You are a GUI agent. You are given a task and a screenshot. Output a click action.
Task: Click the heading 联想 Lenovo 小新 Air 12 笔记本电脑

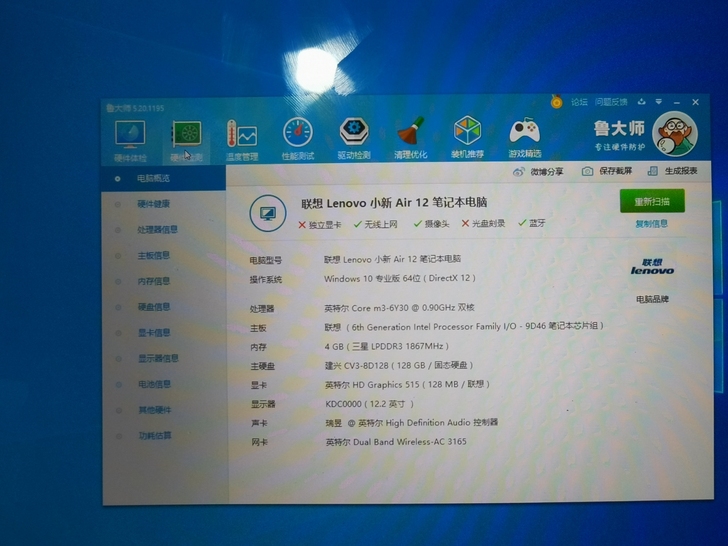394,203
